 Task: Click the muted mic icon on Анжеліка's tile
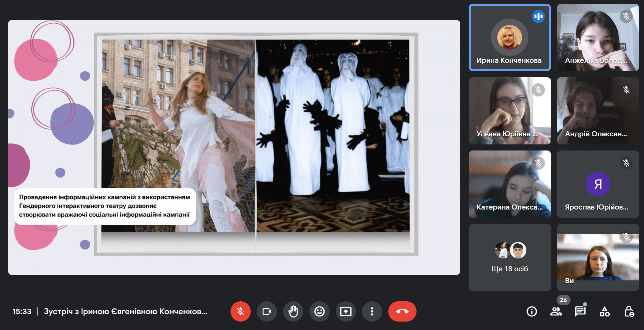[x=626, y=16]
